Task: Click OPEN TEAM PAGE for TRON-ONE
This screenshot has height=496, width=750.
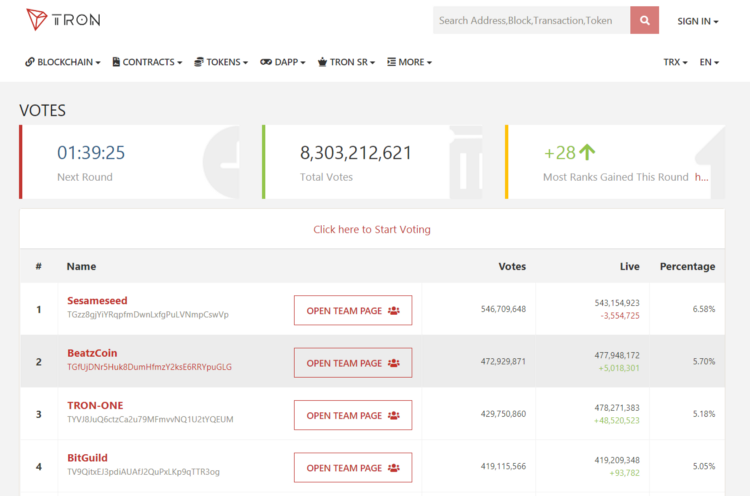Action: [x=353, y=415]
